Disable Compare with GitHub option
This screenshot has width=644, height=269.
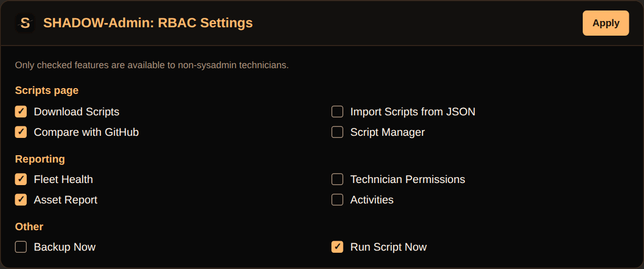coord(21,132)
